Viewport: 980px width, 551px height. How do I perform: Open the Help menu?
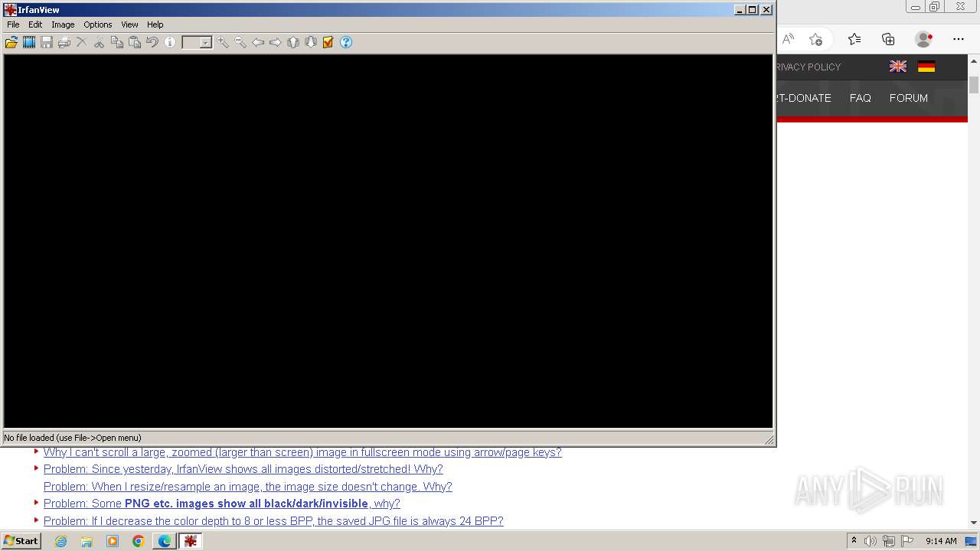pos(155,24)
